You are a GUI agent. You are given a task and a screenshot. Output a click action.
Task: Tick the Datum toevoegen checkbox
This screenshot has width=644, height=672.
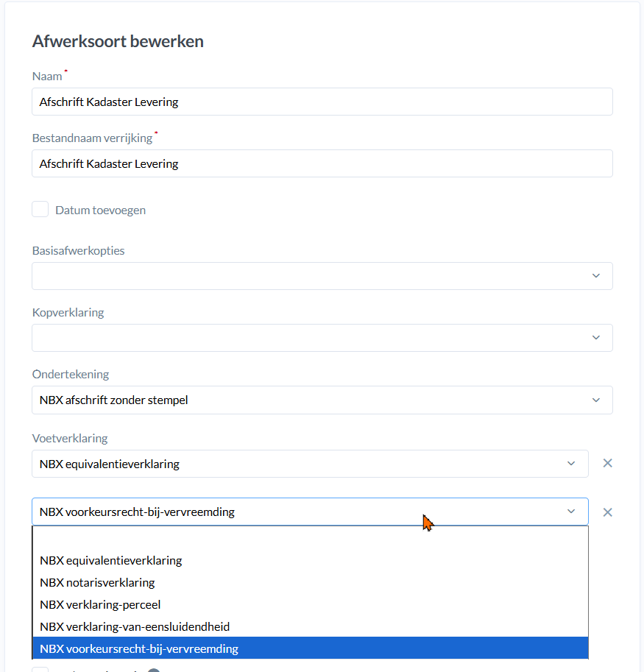[40, 210]
